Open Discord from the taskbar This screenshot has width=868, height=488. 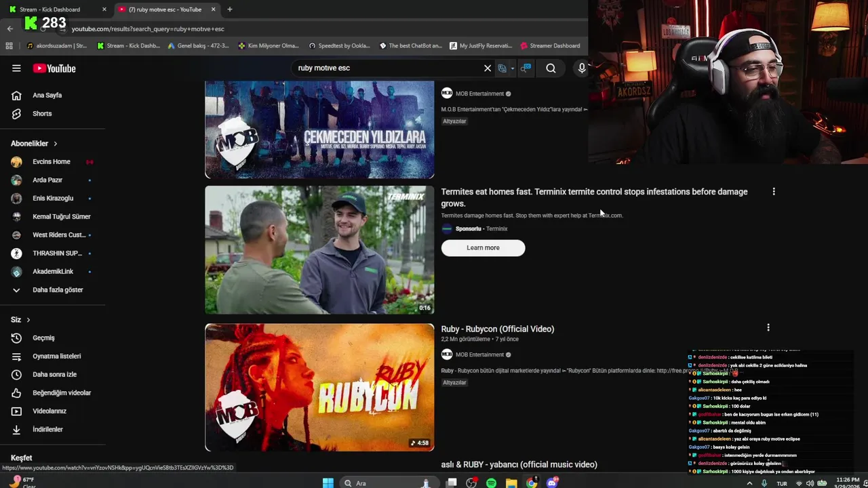pos(552,483)
